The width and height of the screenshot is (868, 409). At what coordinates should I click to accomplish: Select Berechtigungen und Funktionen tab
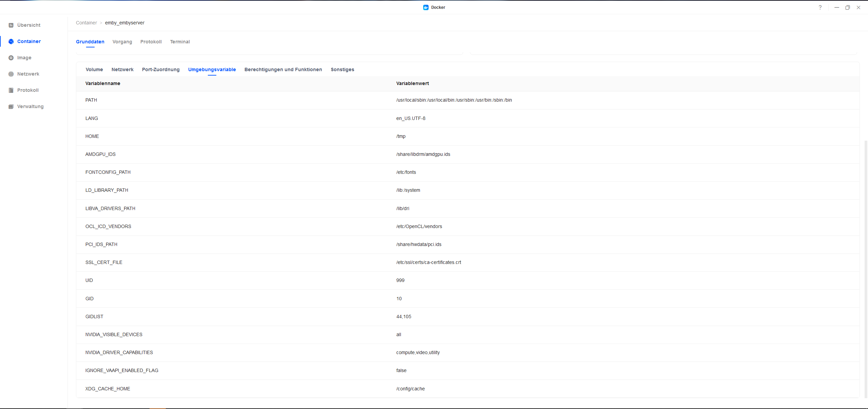tap(283, 69)
